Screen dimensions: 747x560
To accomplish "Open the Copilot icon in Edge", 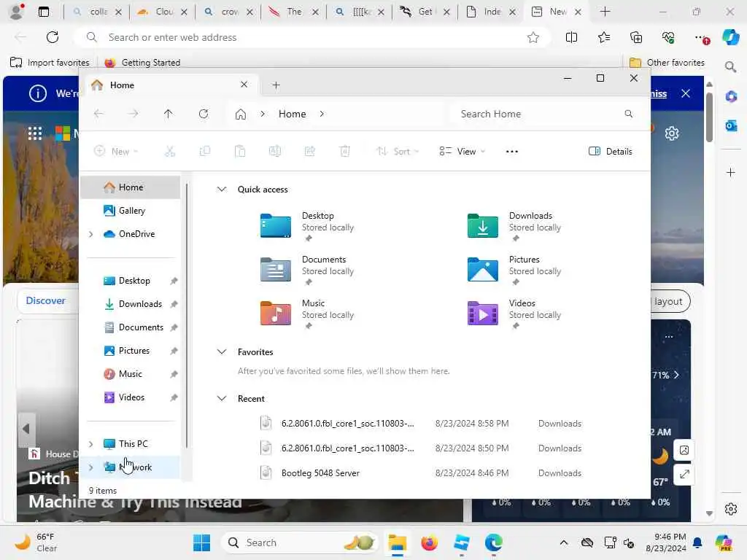I will coord(730,37).
